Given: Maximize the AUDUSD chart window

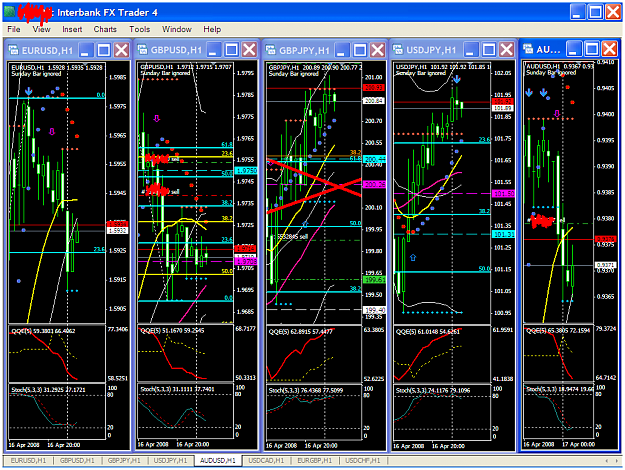Looking at the screenshot, I should tap(592, 49).
